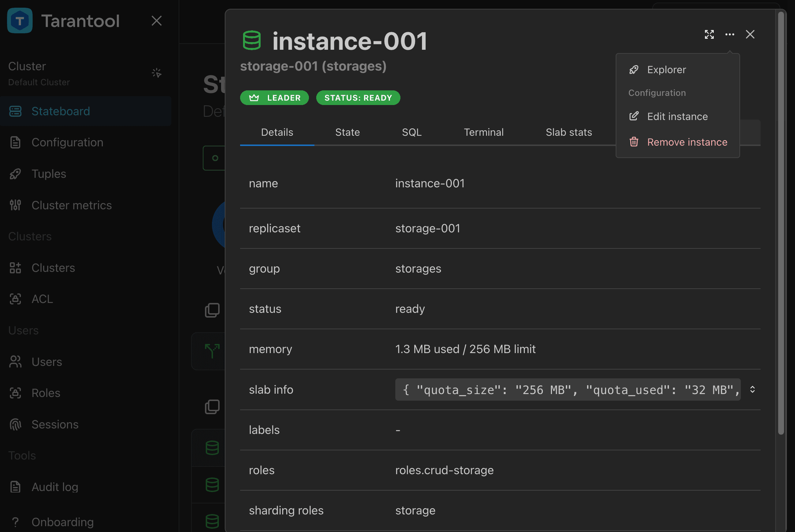Click the replicaset value storage-001

point(428,228)
